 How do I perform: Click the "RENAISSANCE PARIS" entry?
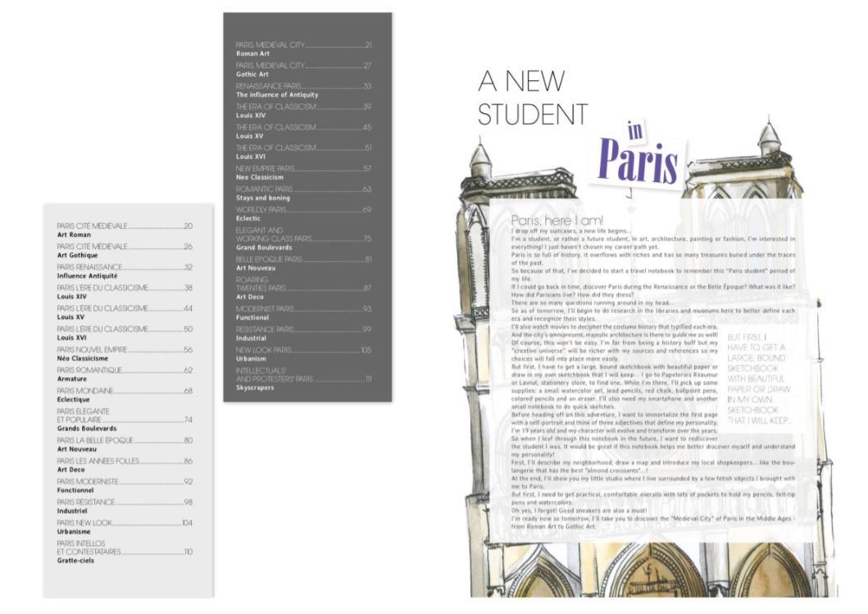(x=304, y=86)
